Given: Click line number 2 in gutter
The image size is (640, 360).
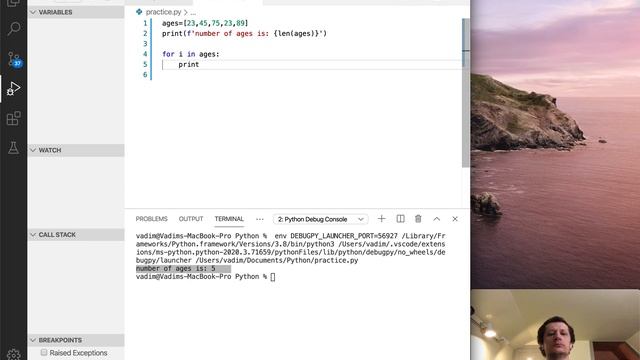Looking at the screenshot, I should click(x=145, y=33).
